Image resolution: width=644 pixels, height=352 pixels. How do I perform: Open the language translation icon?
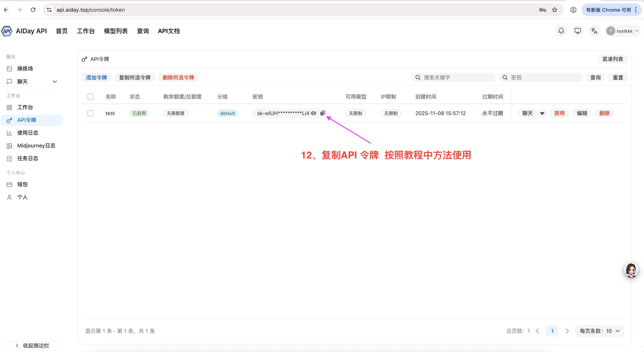594,31
